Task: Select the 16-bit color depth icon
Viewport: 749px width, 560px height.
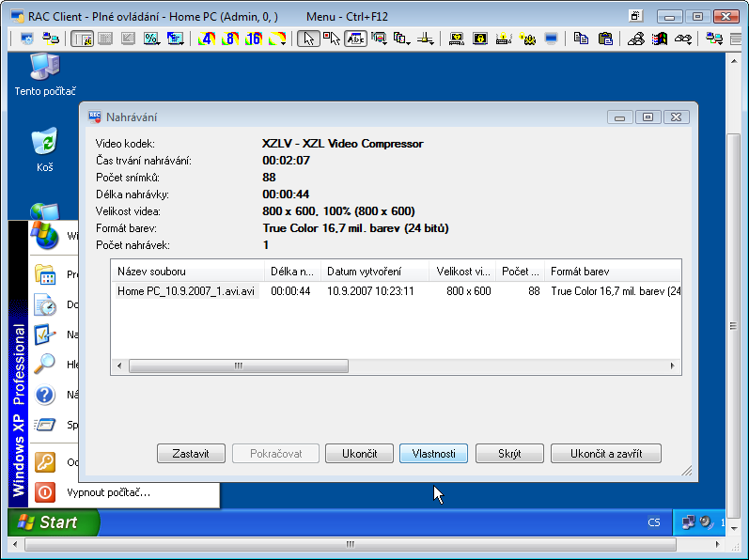Action: tap(254, 39)
